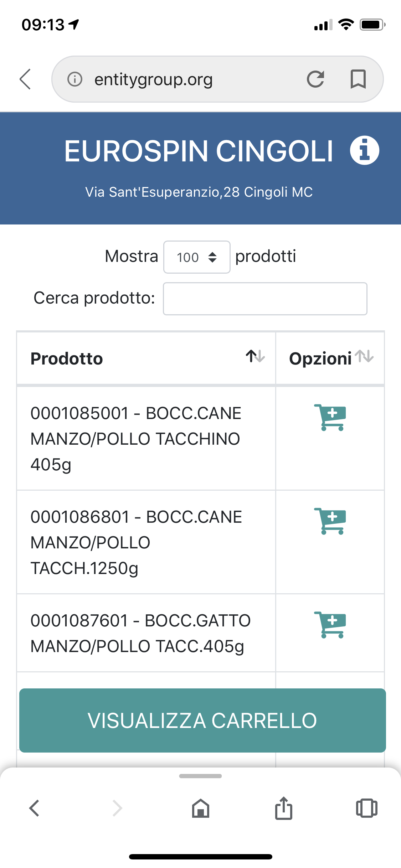Add BOCC.CANE 405g product to cart
The image size is (401, 868).
(330, 417)
